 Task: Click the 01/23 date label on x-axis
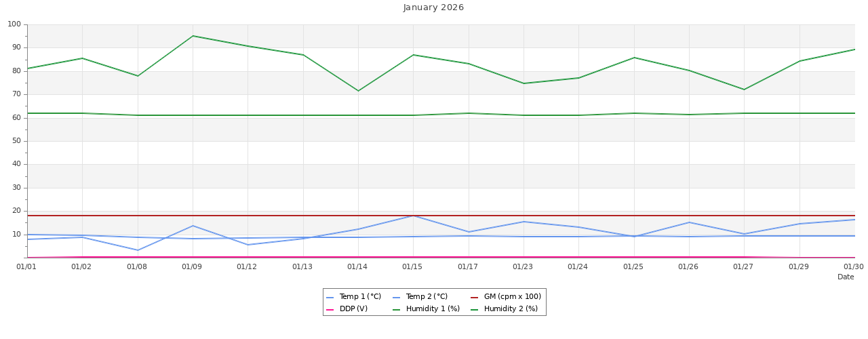tap(523, 266)
